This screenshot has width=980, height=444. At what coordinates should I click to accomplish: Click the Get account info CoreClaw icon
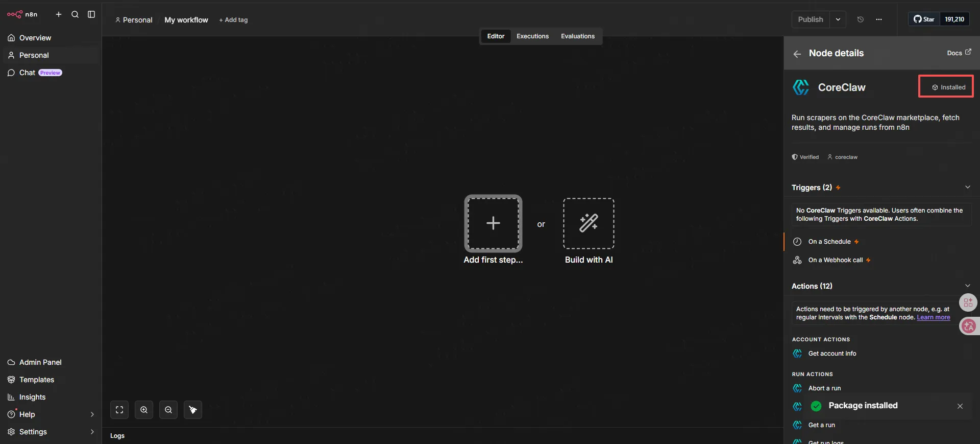(797, 354)
